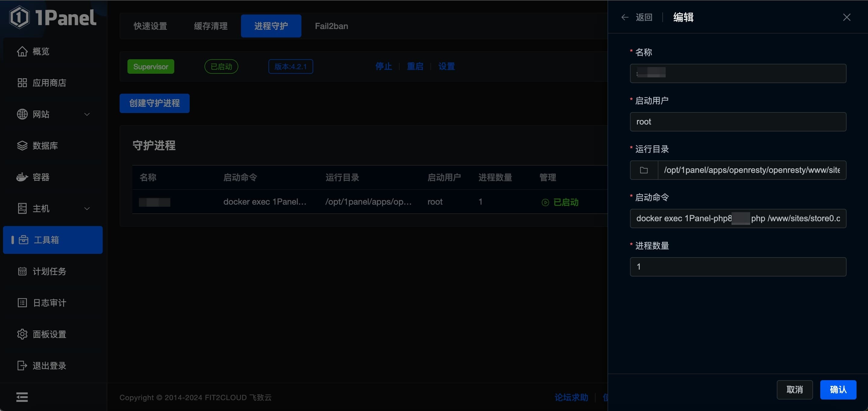Open 面板设置 gear icon
This screenshot has height=411, width=868.
pyautogui.click(x=22, y=334)
